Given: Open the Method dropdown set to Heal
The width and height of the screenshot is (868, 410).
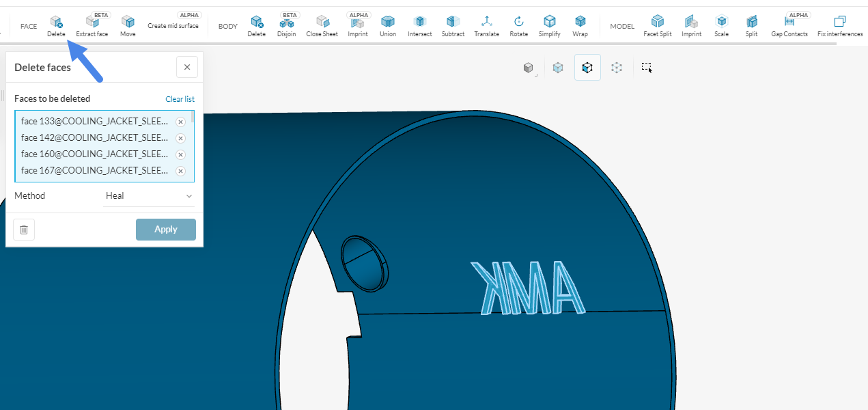Looking at the screenshot, I should [x=149, y=196].
